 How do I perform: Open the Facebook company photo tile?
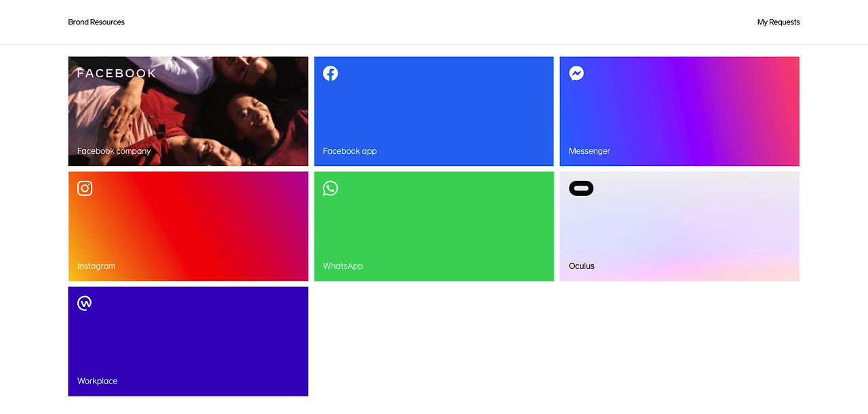coord(189,111)
